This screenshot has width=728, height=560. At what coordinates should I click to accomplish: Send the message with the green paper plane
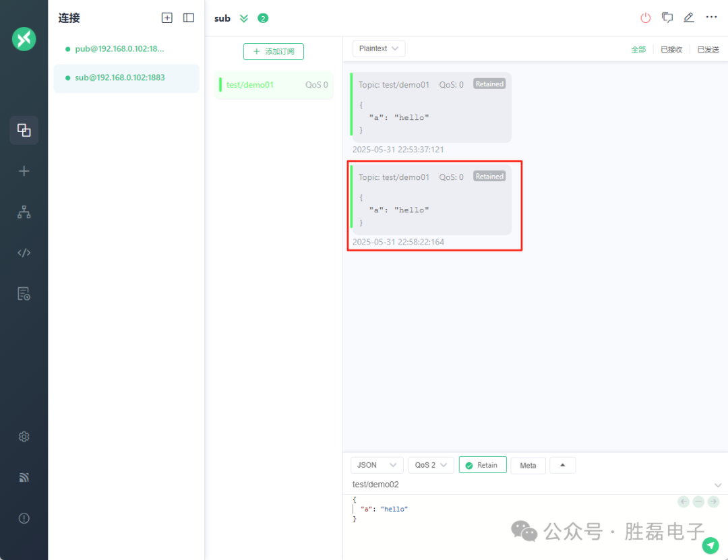tap(710, 545)
